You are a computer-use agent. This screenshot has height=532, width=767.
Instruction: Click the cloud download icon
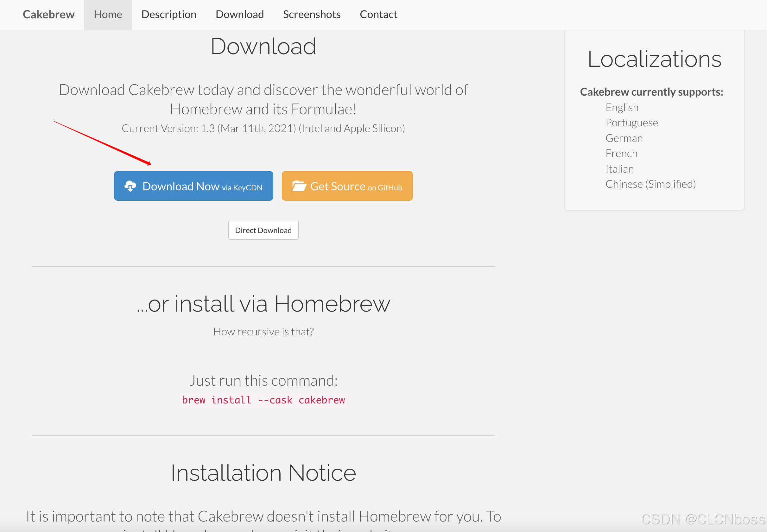pos(130,186)
